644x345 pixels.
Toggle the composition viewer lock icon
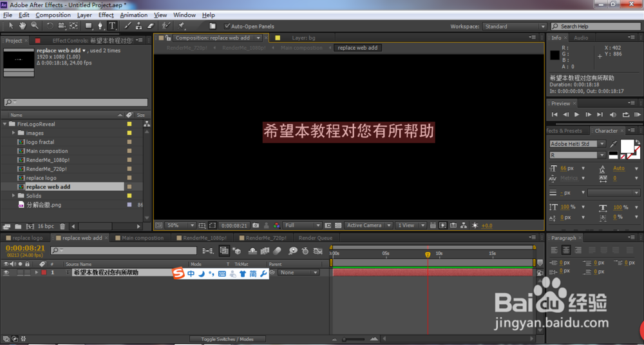tap(167, 38)
